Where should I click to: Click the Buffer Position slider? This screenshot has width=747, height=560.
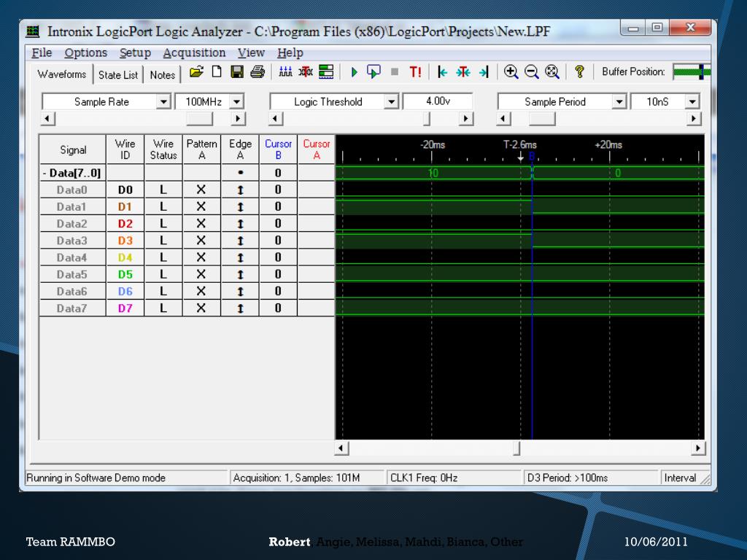pyautogui.click(x=692, y=71)
